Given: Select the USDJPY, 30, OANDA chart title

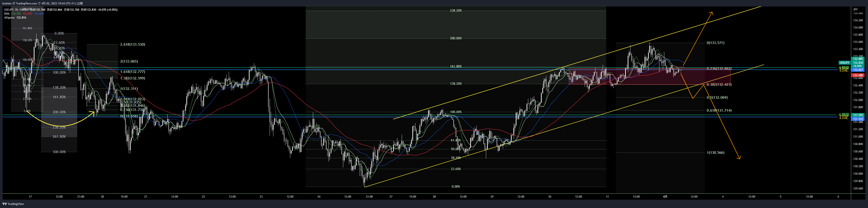Looking at the screenshot, I should tap(16, 10).
